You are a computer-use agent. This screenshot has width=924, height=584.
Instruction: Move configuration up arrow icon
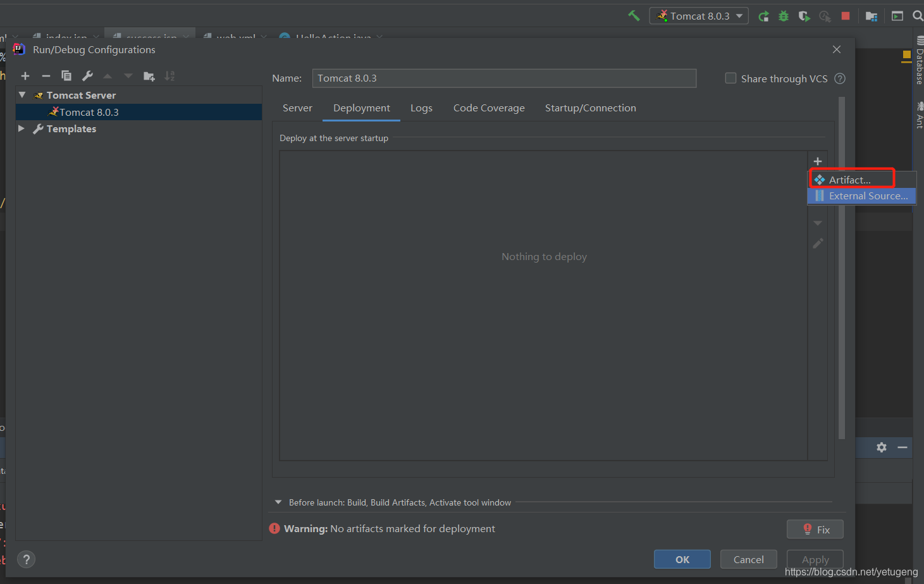coord(108,76)
